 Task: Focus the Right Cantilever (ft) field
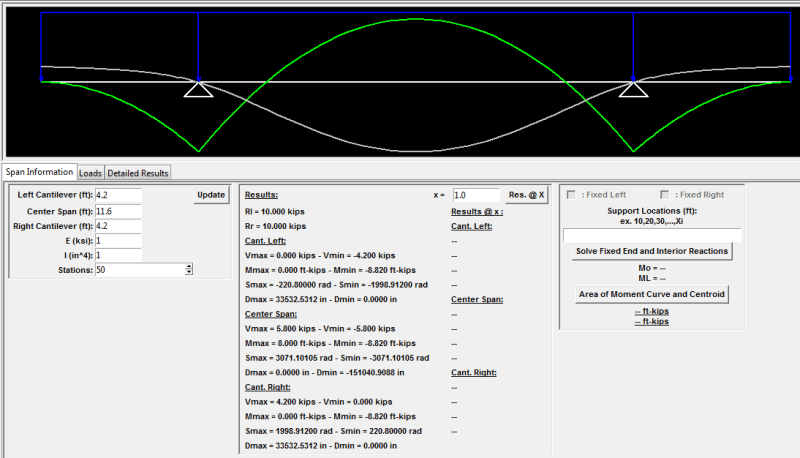(x=118, y=226)
